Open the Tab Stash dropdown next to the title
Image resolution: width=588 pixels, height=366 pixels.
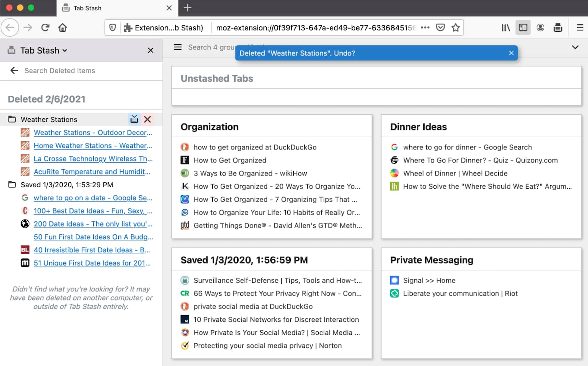click(x=65, y=50)
